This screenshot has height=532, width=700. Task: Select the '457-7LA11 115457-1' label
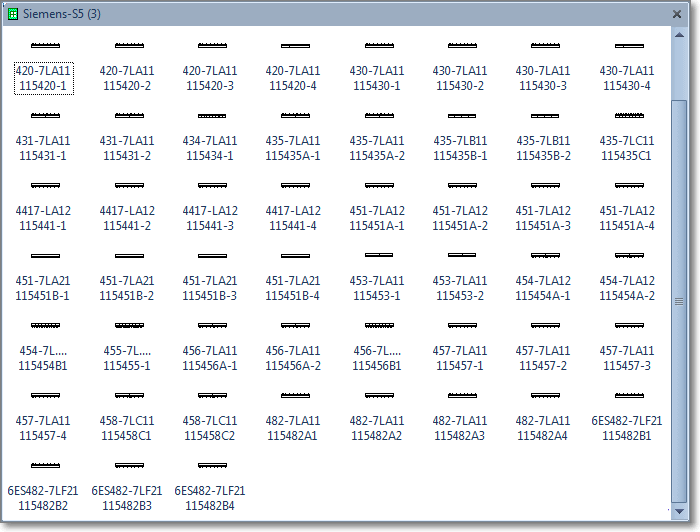(460, 358)
